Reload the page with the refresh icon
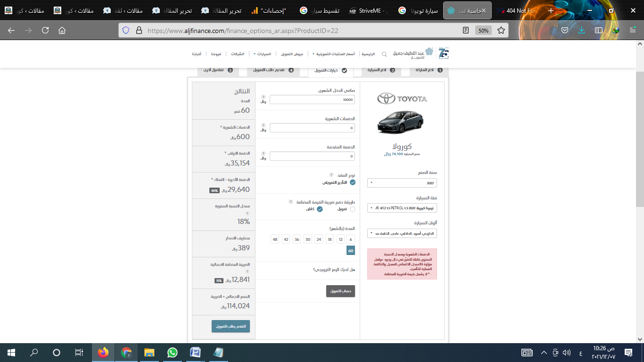This screenshot has height=362, width=644. [45, 30]
